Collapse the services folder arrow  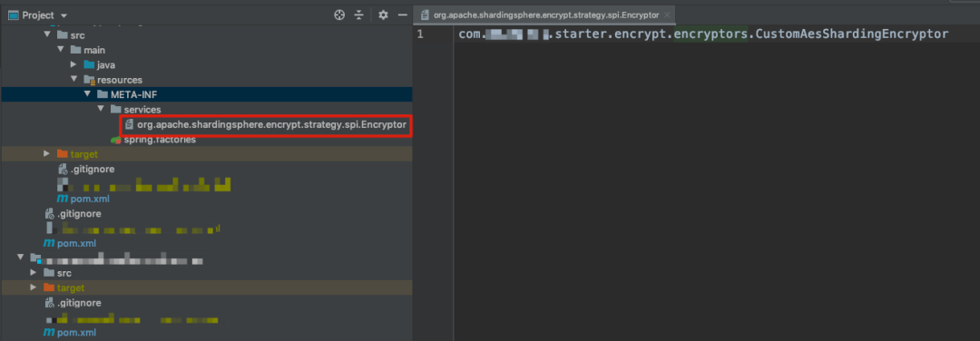[x=100, y=110]
